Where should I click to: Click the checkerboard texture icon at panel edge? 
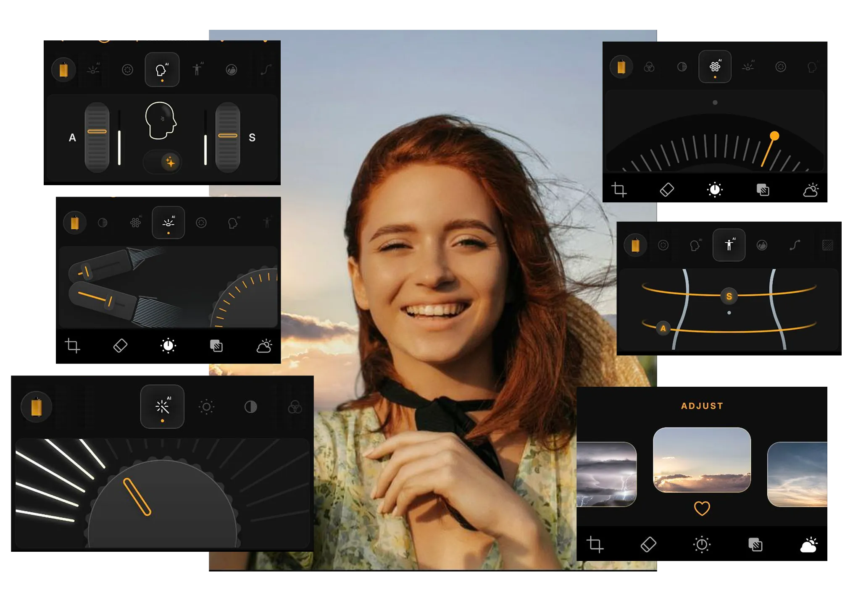pyautogui.click(x=827, y=245)
